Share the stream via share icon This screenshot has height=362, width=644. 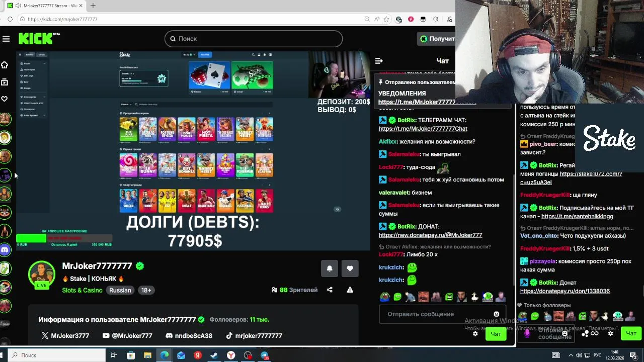(x=330, y=290)
